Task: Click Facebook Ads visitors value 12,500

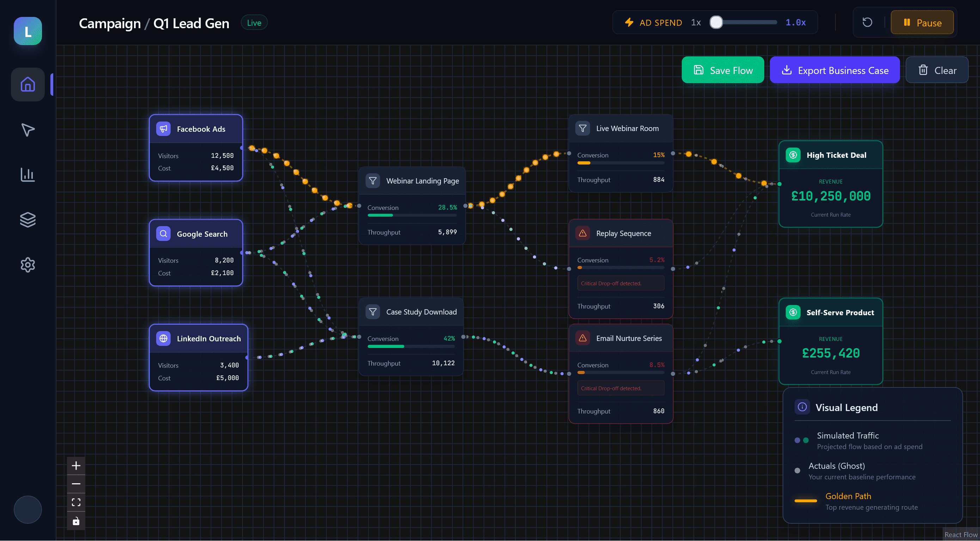Action: click(x=222, y=155)
